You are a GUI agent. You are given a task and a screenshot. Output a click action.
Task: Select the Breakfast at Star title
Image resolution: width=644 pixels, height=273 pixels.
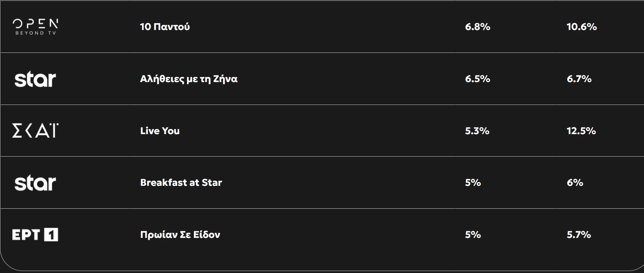click(x=181, y=183)
